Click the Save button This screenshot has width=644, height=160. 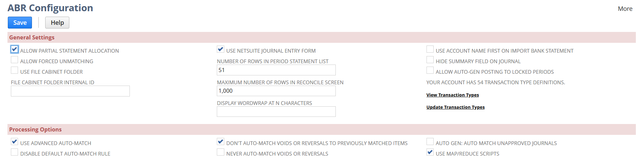pos(20,23)
